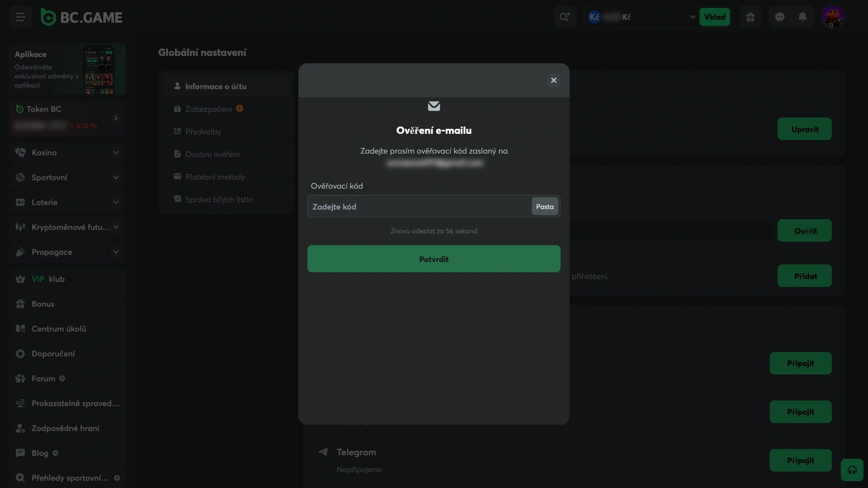
Task: Click the Kasino cards icon
Action: click(20, 152)
